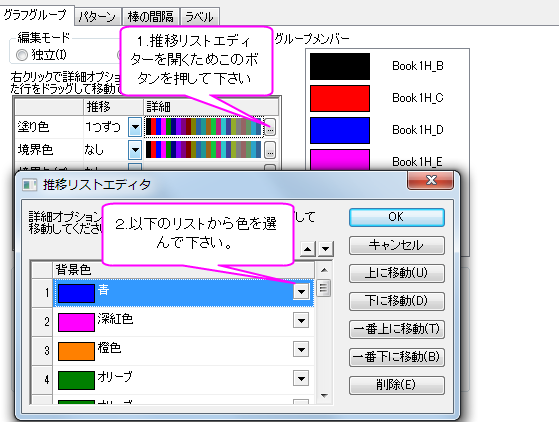Click the キャンセル button

[x=397, y=245]
